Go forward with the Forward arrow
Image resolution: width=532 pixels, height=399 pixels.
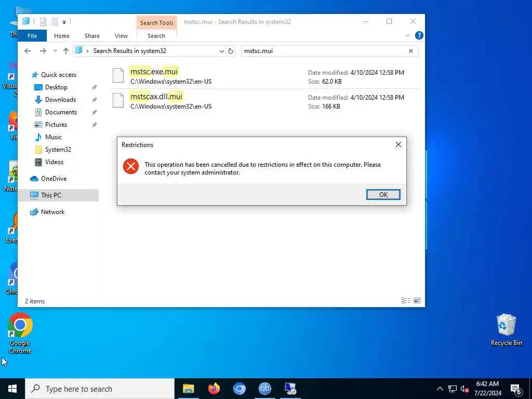click(x=43, y=51)
